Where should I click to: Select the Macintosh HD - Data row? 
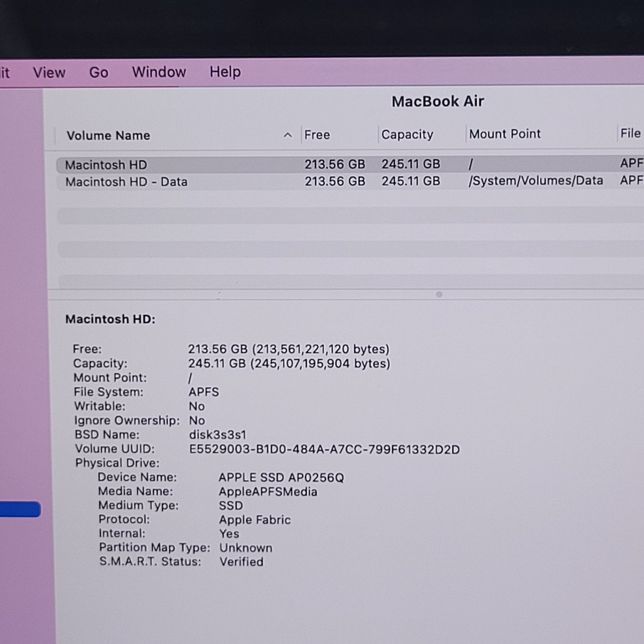350,181
